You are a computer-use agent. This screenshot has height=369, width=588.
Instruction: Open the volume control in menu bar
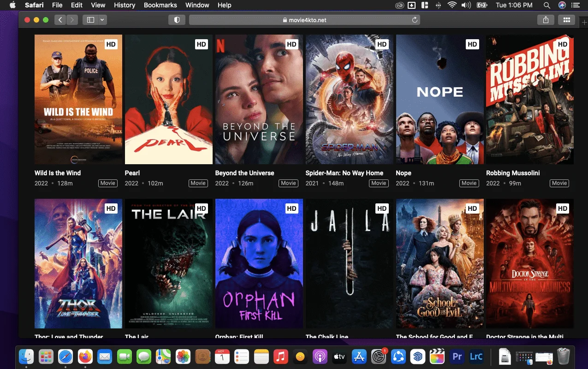pos(466,5)
